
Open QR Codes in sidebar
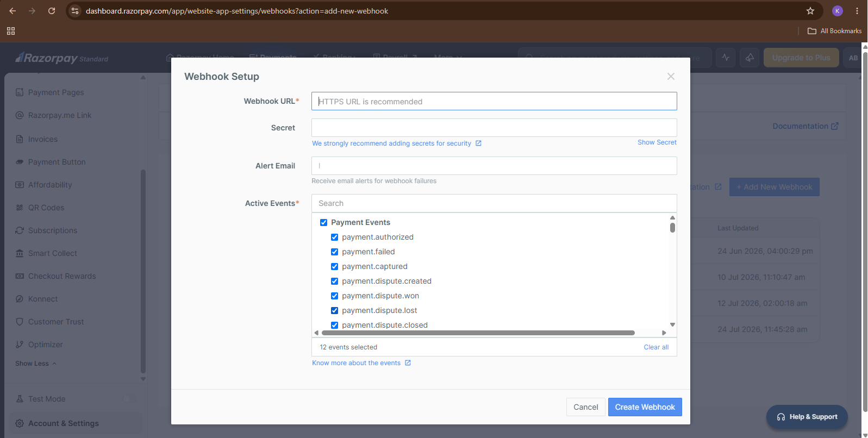pyautogui.click(x=46, y=208)
